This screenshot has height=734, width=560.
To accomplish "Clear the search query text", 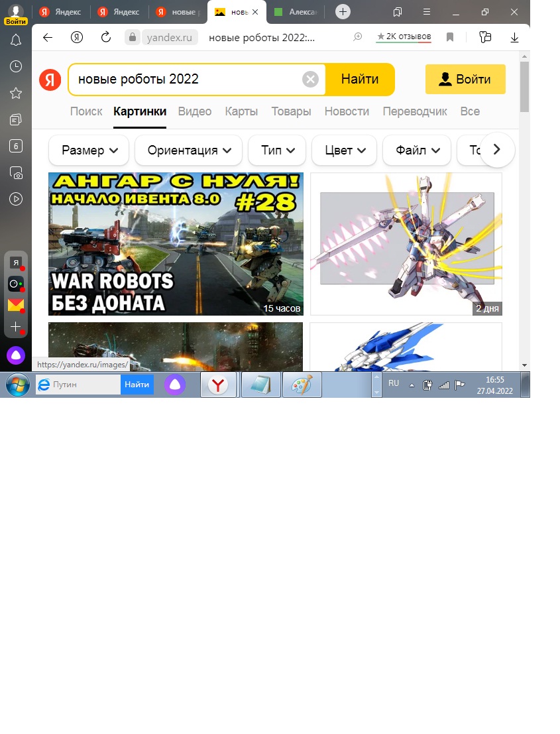I will click(310, 80).
